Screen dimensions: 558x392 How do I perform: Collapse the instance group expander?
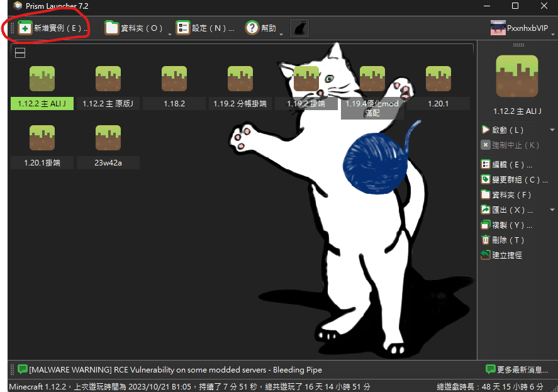click(20, 53)
